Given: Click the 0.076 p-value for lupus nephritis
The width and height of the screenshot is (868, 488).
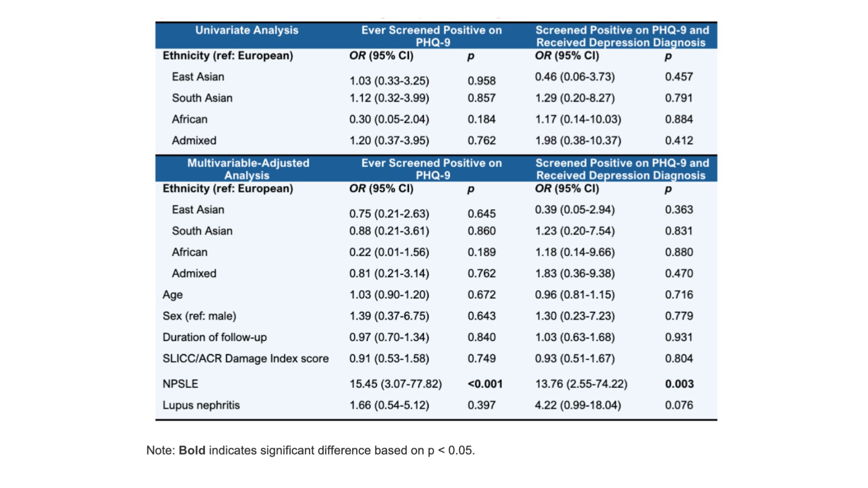Looking at the screenshot, I should click(x=679, y=405).
